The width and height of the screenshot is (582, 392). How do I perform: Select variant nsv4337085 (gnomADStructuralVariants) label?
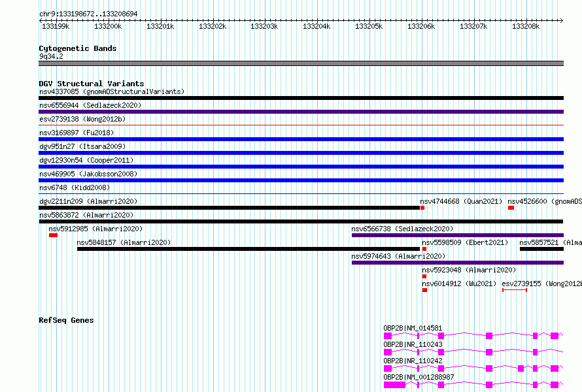tap(112, 91)
